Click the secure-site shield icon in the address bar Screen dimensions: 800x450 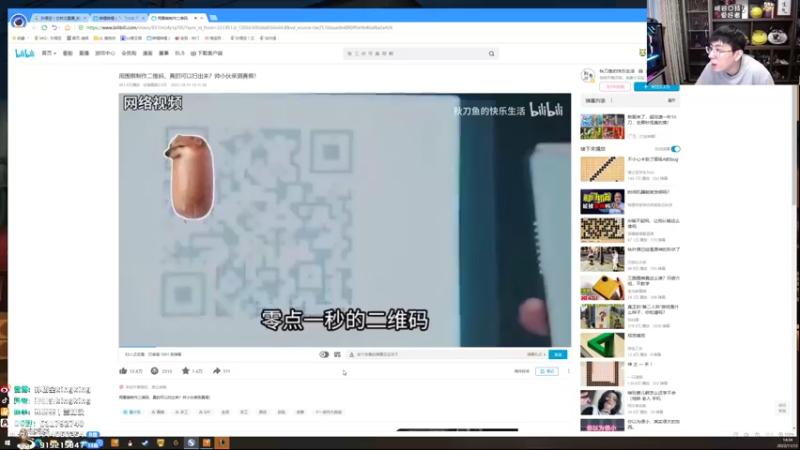(81, 28)
